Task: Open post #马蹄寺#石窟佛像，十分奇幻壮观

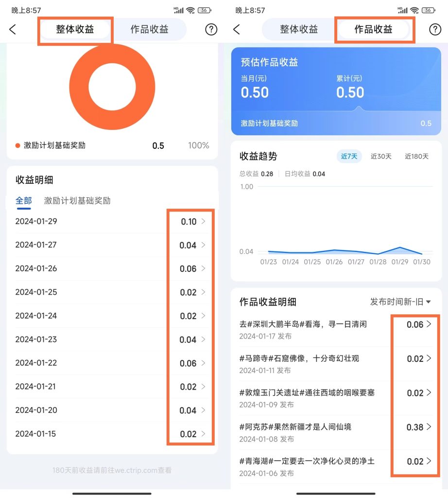Action: (x=299, y=358)
